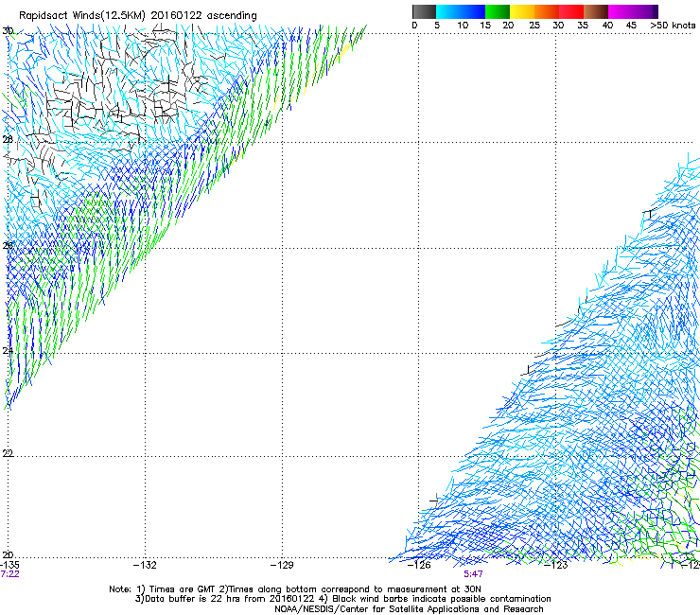700x615 pixels.
Task: Click the blue 10-15 knots legend swatch
Action: click(x=473, y=11)
